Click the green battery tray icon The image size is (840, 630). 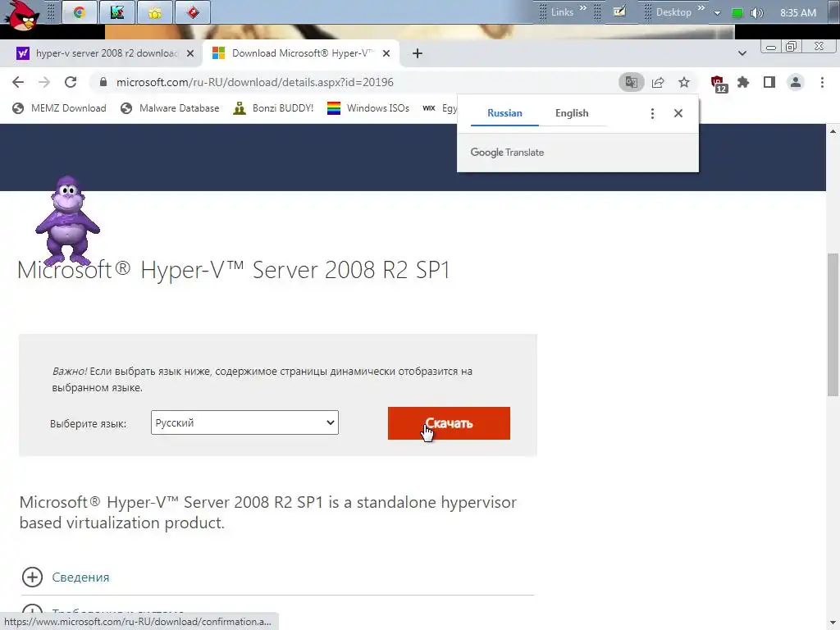click(737, 13)
